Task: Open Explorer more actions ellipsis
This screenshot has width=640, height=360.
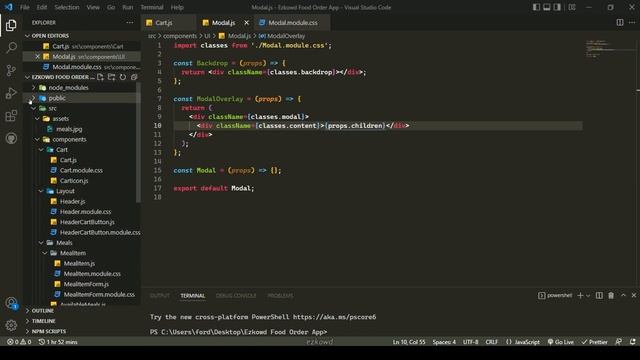Action: click(x=130, y=23)
